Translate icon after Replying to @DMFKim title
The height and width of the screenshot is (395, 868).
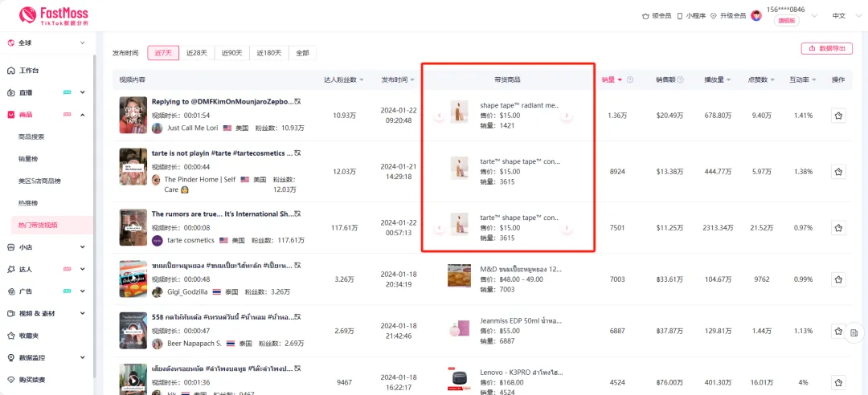[297, 101]
